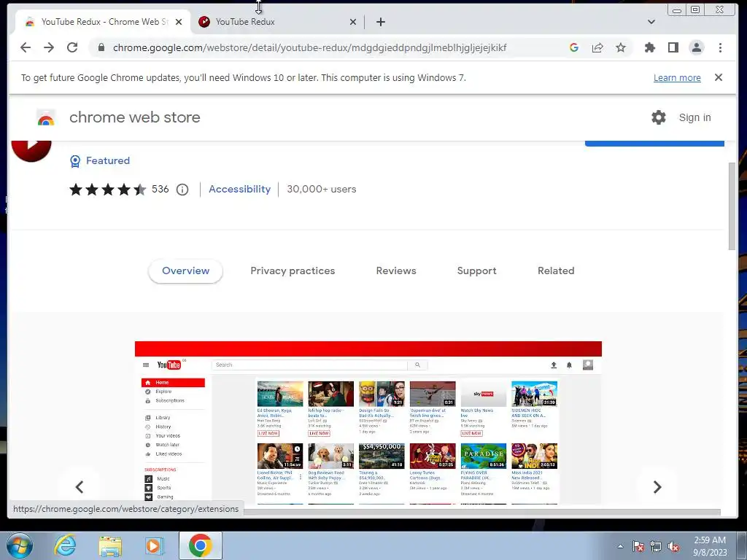The image size is (747, 560).
Task: Go back to the previous page
Action: coord(26,47)
